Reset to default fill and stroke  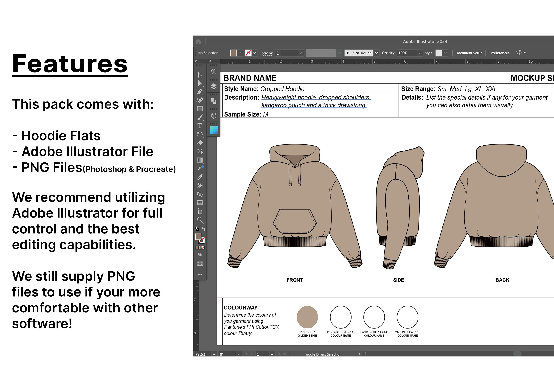[x=197, y=229]
